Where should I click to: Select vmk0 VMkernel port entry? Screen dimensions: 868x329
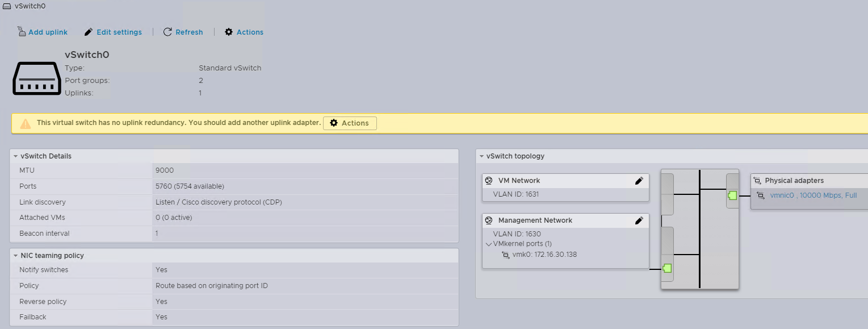544,255
